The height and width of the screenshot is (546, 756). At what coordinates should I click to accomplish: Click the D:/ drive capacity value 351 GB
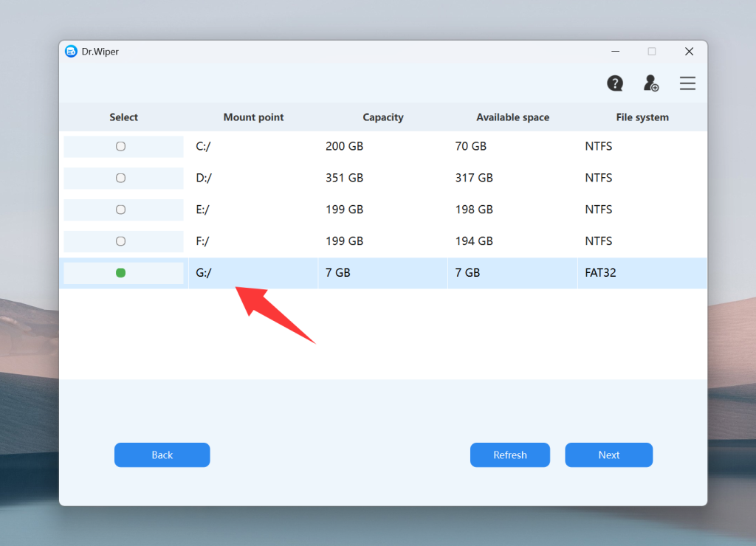click(344, 178)
